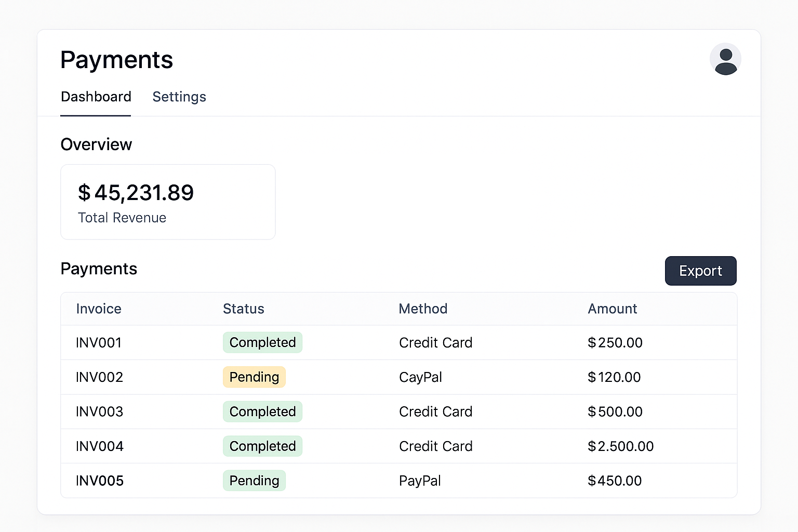Open the user profile avatar icon
This screenshot has width=798, height=532.
click(x=725, y=59)
